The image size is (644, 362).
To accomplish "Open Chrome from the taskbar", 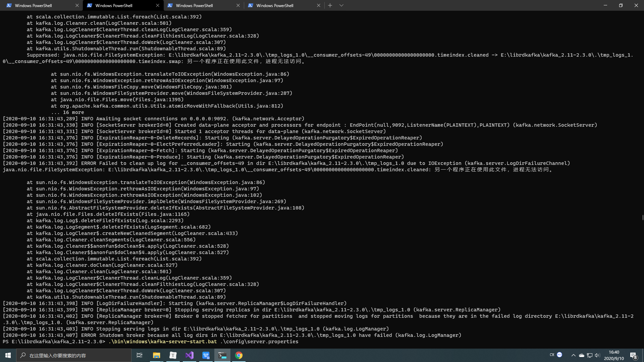I will [x=239, y=355].
